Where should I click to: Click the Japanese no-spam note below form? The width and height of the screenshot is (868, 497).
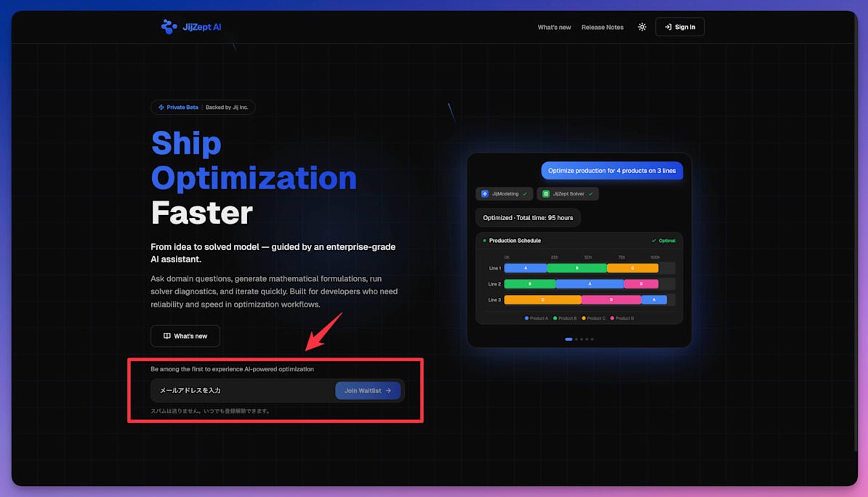(210, 411)
